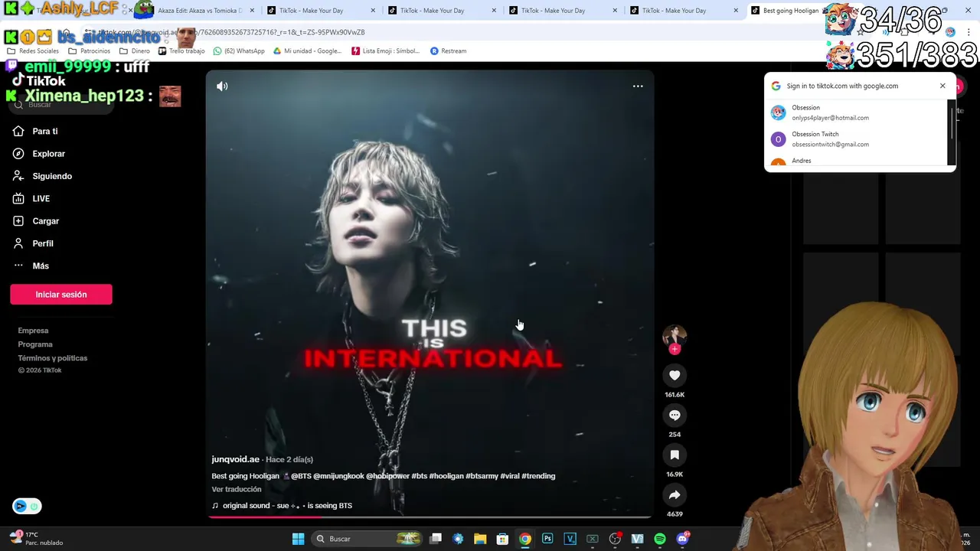The image size is (980, 551).
Task: Open the #btsarmy hashtag link
Action: coord(482,476)
